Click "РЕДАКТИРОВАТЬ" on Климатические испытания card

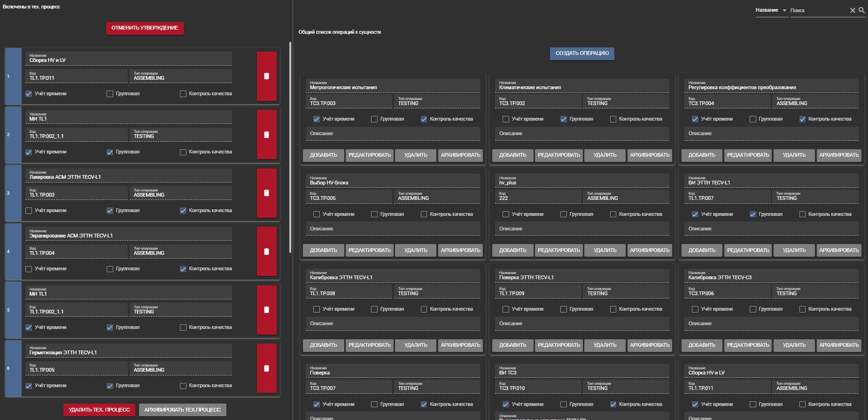(x=559, y=155)
